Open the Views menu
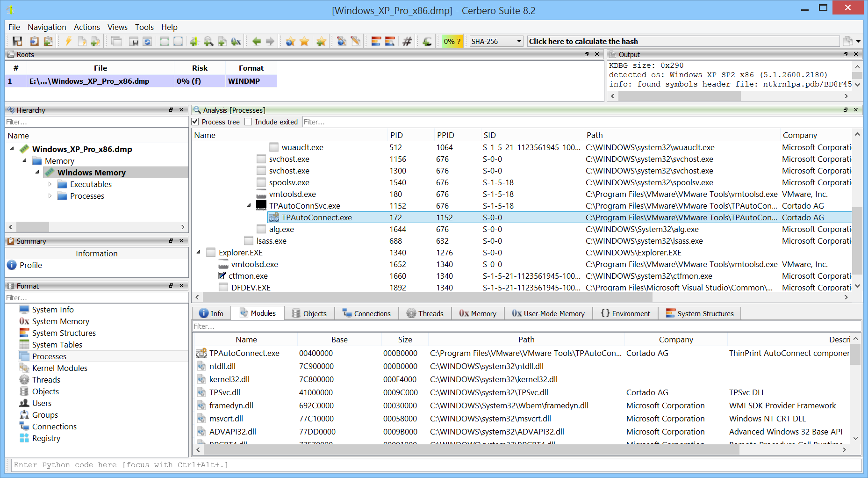Viewport: 868px width, 478px height. pyautogui.click(x=117, y=27)
